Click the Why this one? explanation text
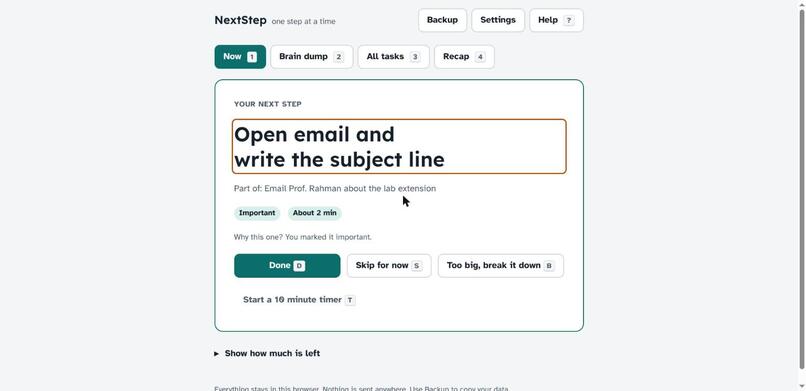This screenshot has height=391, width=806. 302,237
